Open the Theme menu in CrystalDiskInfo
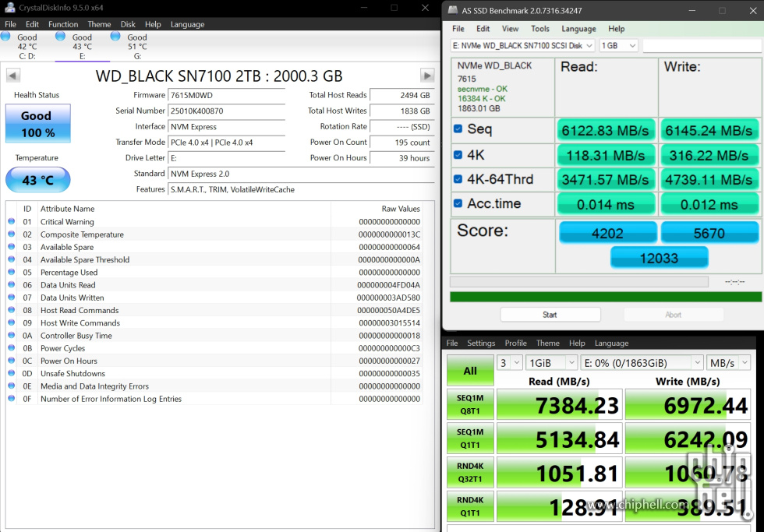764x532 pixels. pyautogui.click(x=99, y=24)
